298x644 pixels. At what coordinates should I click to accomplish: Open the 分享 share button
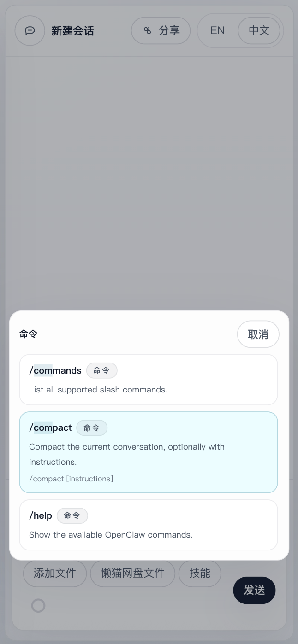(161, 31)
